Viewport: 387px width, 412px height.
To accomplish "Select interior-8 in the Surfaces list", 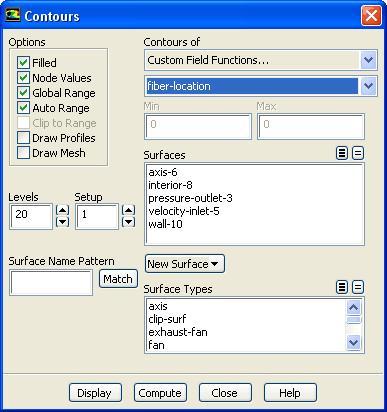I will [x=254, y=185].
